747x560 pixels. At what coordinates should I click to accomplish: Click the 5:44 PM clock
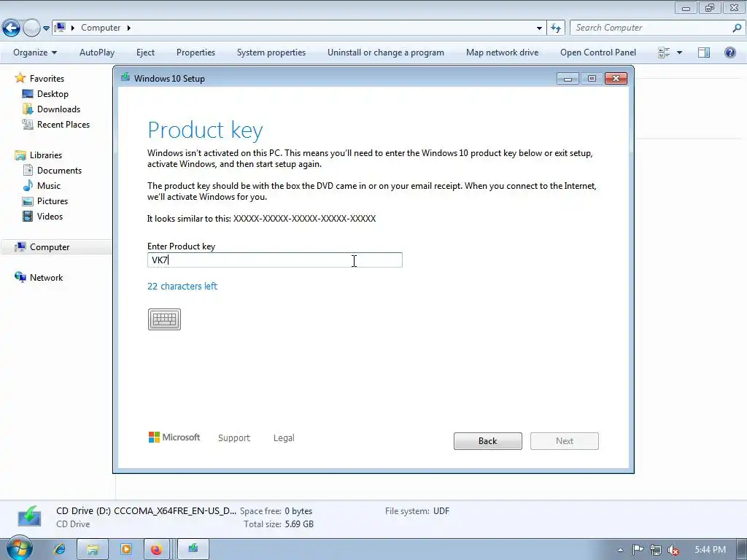coord(711,550)
